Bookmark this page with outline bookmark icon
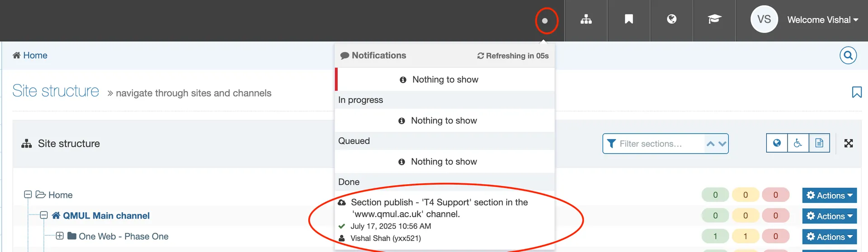868x252 pixels. pos(856,92)
